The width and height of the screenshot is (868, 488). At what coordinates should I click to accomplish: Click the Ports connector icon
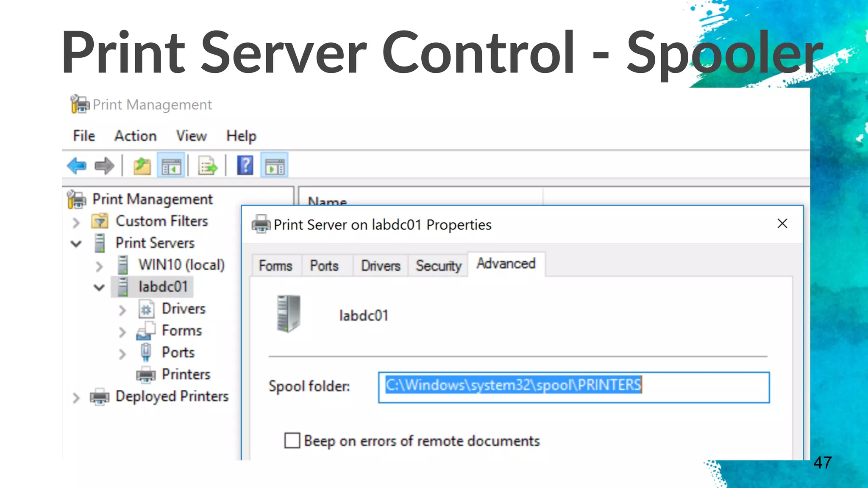(x=146, y=352)
